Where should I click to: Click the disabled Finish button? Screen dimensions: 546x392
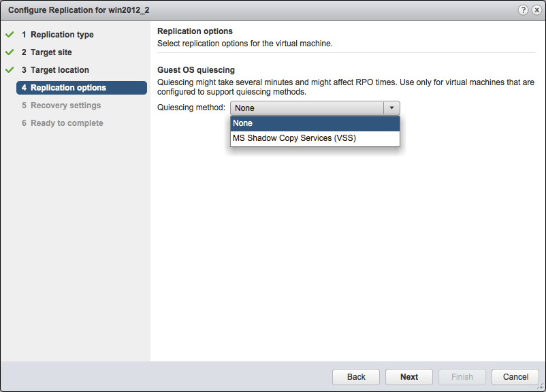click(462, 376)
